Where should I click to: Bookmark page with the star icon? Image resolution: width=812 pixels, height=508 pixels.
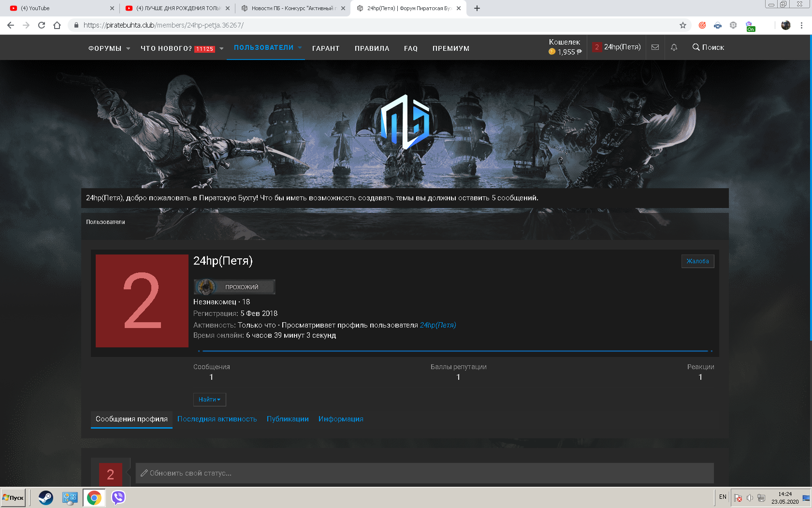pyautogui.click(x=683, y=25)
